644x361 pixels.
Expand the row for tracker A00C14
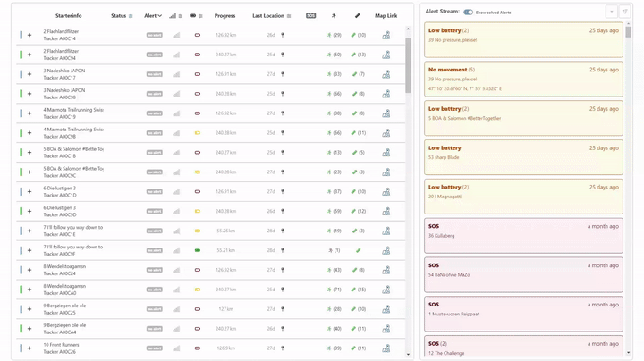pos(30,35)
